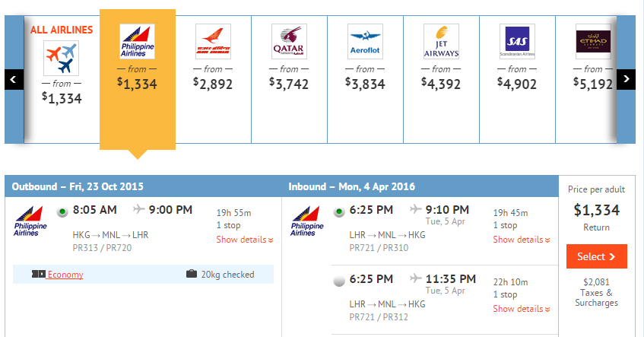Select inbound flight arriving 11:35 PM
644x337 pixels.
coord(339,281)
